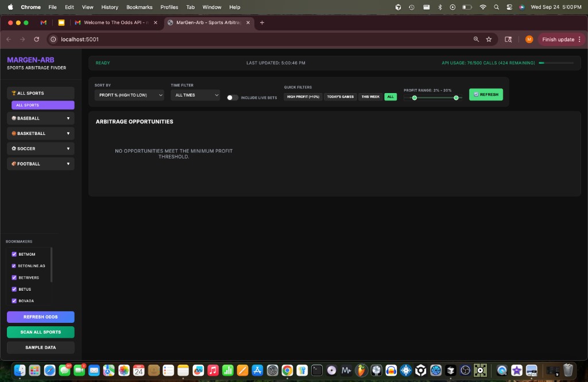Screen dimensions: 588x382
Task: Open Messages in the dock
Action: coord(64,371)
